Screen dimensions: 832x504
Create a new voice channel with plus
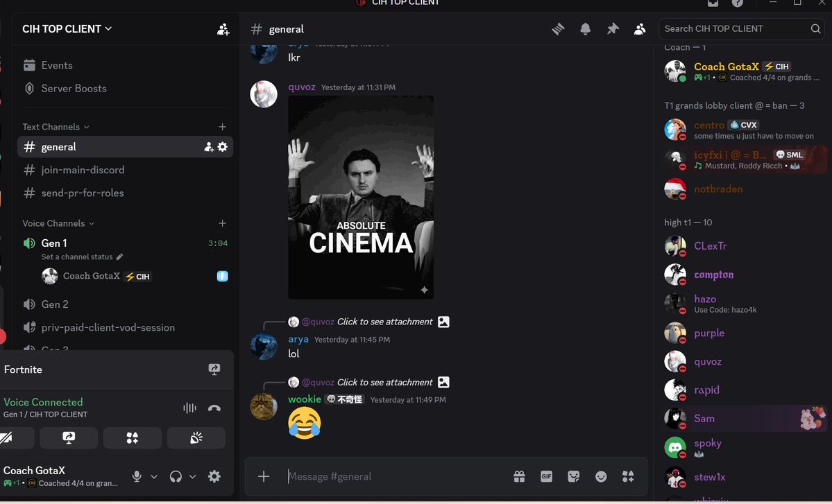222,223
